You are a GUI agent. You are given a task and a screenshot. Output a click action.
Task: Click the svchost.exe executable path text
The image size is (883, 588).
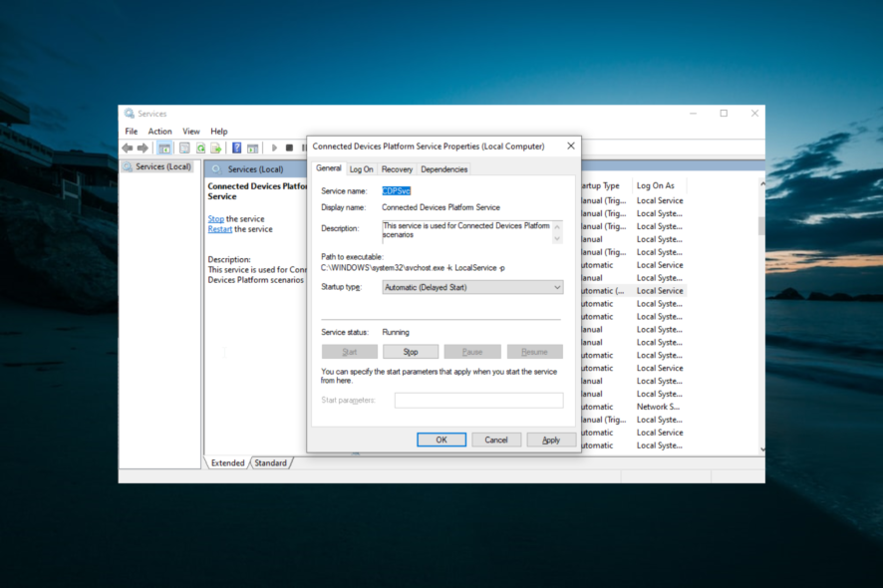413,268
